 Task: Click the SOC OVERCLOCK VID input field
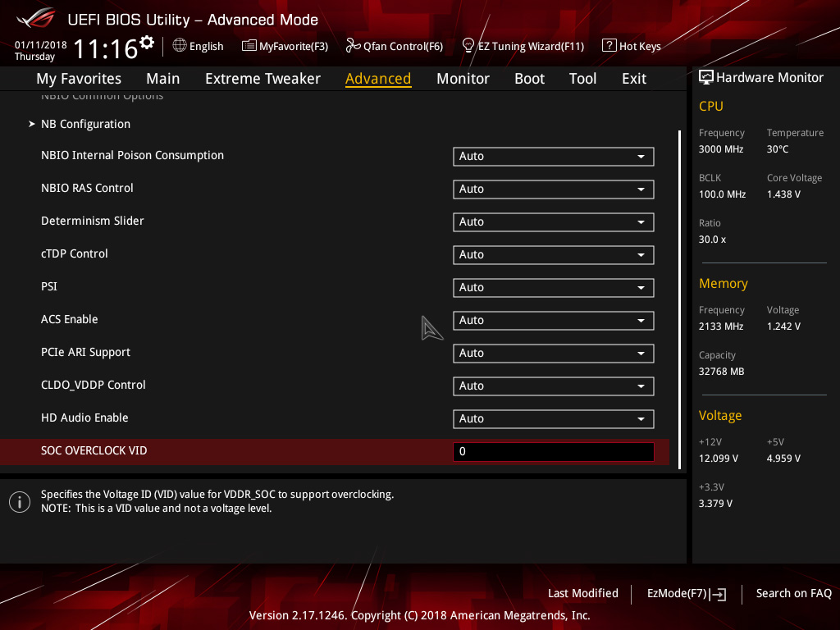pyautogui.click(x=554, y=452)
